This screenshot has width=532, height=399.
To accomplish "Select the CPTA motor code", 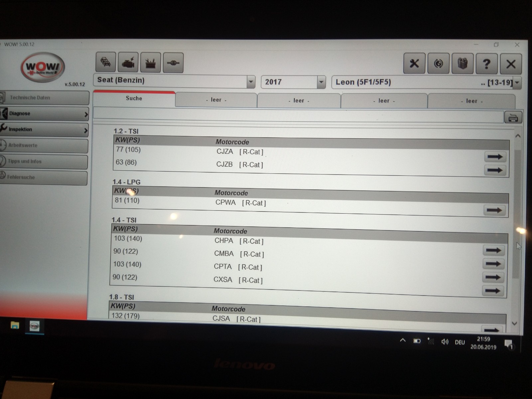I will pyautogui.click(x=223, y=267).
